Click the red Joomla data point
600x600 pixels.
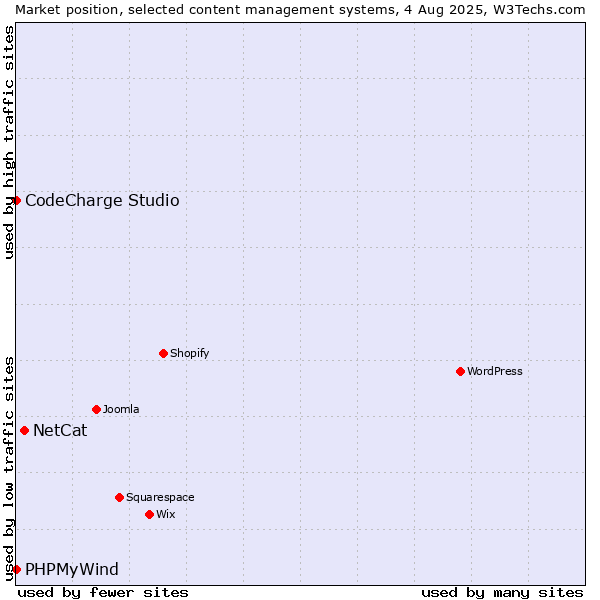(x=96, y=410)
